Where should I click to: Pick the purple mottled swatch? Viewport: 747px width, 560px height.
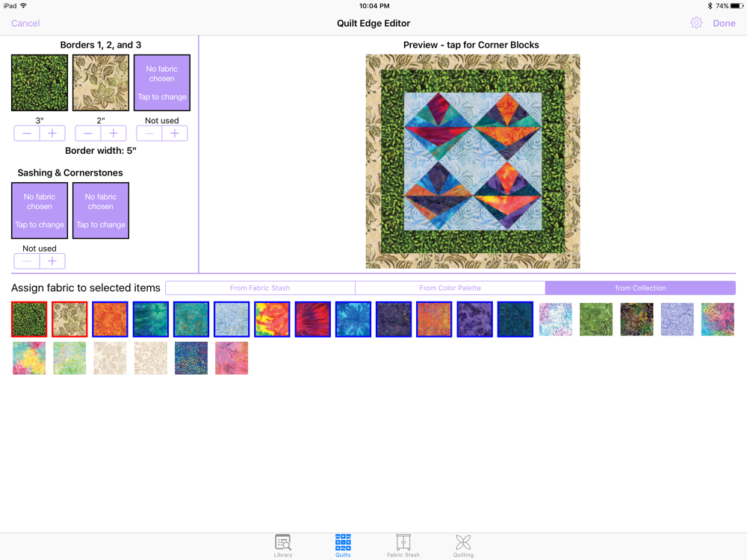[474, 319]
